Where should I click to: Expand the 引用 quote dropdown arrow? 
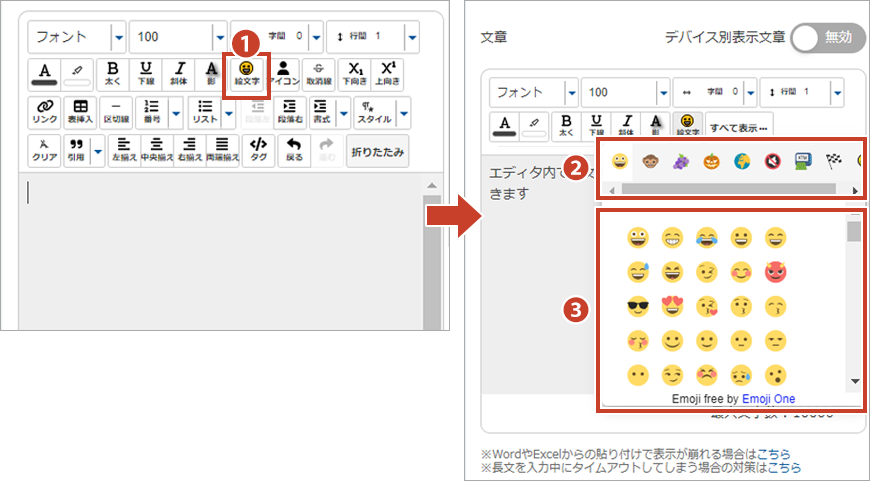point(98,151)
